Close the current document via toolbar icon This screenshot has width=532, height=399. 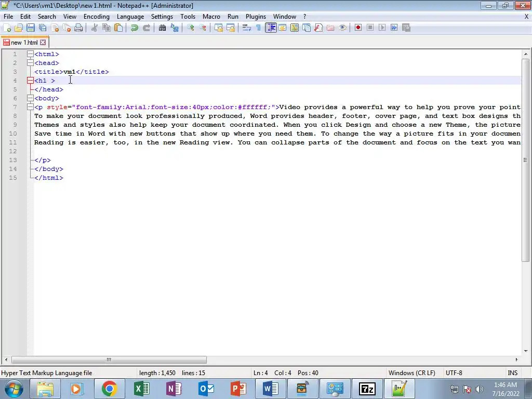click(x=55, y=28)
